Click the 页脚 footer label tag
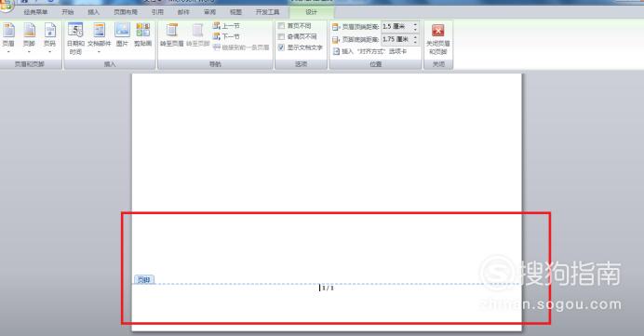Image resolution: width=644 pixels, height=336 pixels. (143, 280)
